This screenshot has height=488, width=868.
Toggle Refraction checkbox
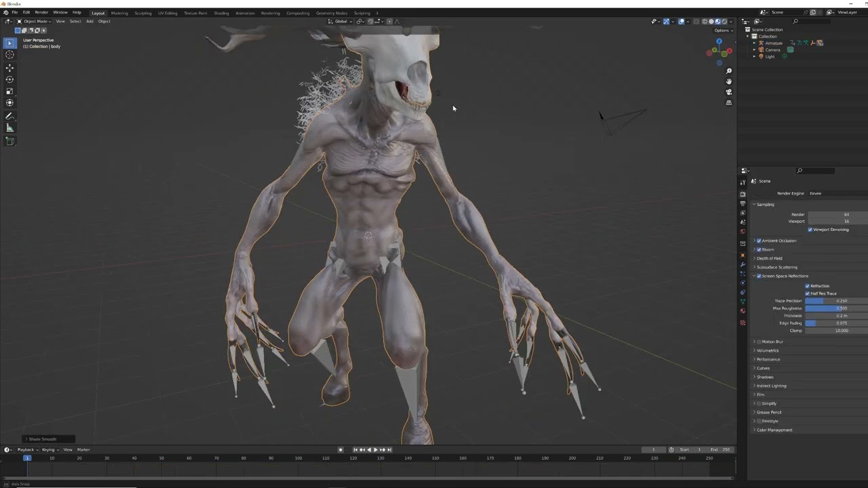(x=807, y=286)
